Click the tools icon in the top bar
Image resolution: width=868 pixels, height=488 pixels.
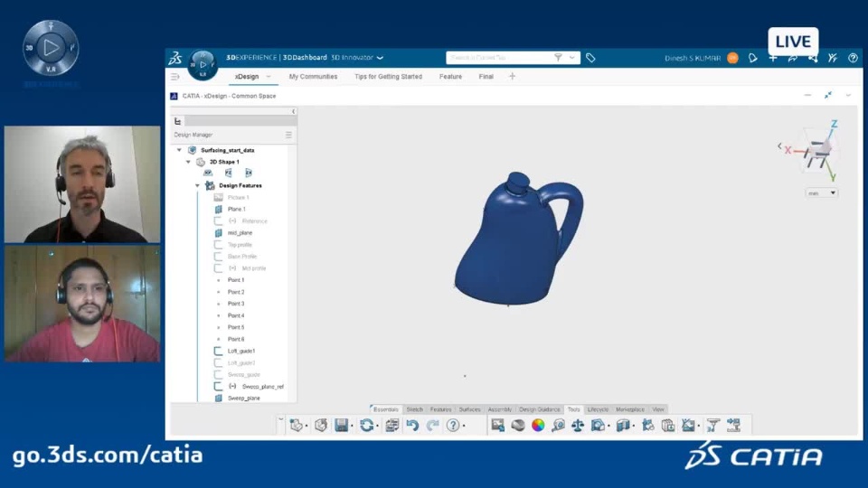(x=833, y=58)
